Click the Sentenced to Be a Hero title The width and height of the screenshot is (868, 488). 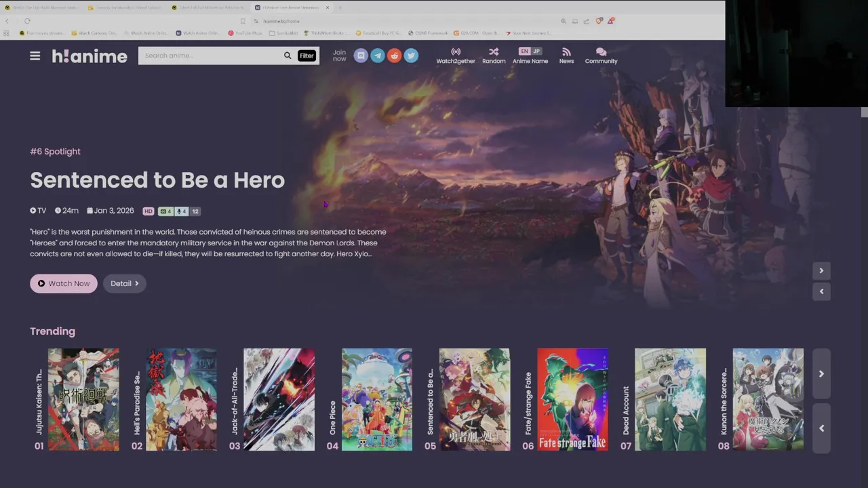click(x=157, y=180)
